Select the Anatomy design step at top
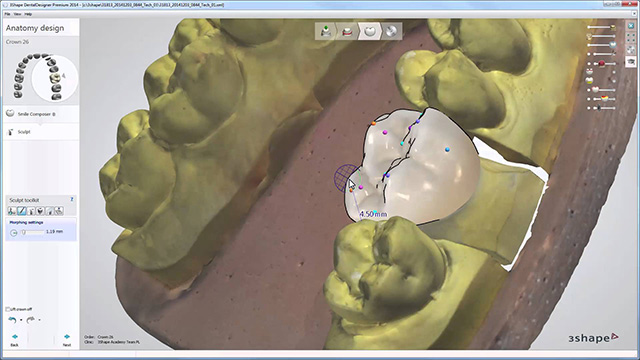640x360 pixels. coord(369,31)
